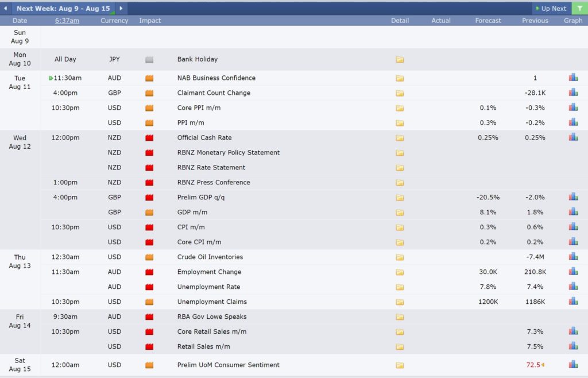Open graph for Prelim GDP q/q
588x378 pixels.
coord(573,196)
